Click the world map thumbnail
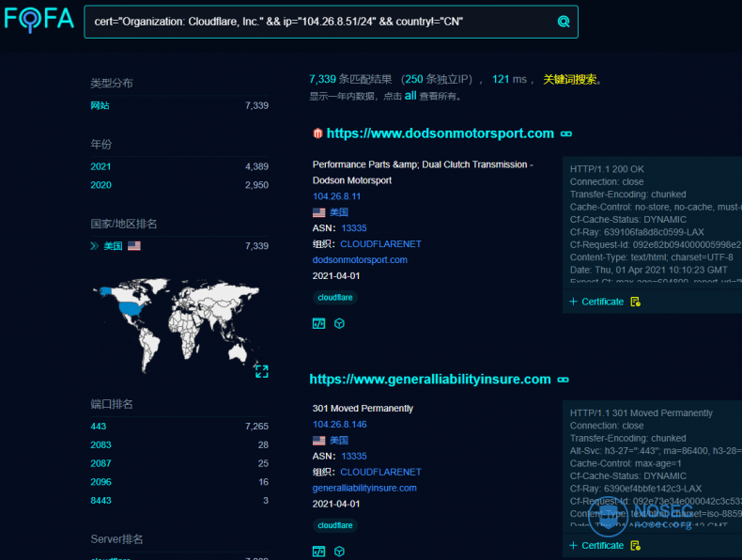Screen dimensions: 742x560 pos(176,325)
